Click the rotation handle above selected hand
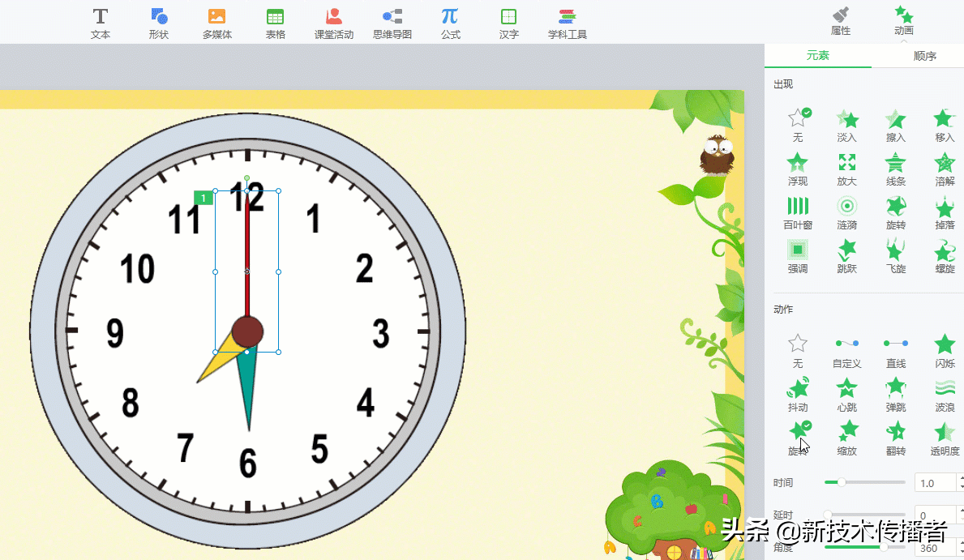The width and height of the screenshot is (964, 560). coord(247,178)
